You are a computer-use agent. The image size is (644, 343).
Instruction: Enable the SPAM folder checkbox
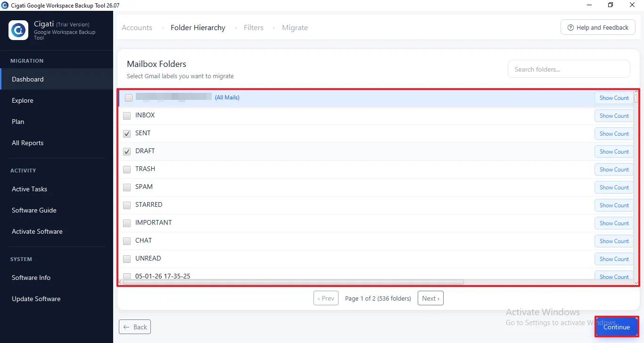click(x=127, y=188)
